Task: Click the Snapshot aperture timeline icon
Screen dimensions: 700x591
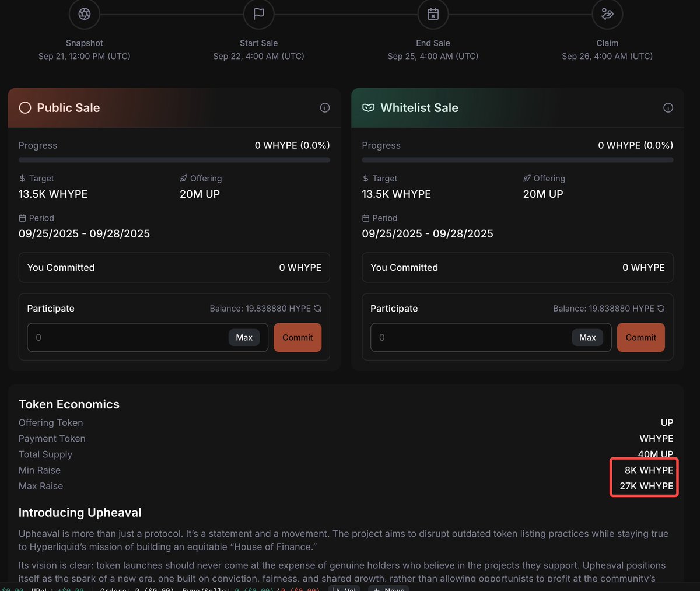Action: click(x=85, y=14)
